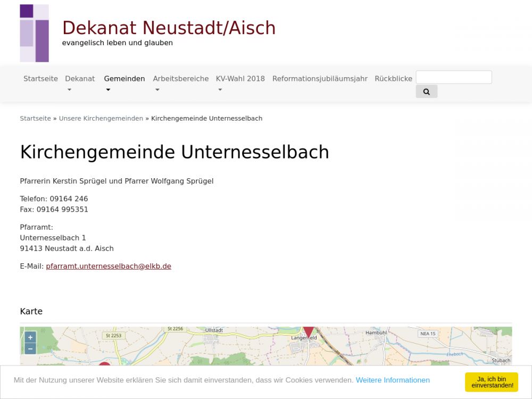Screen dimensions: 532x399
Task: Open the KV-Wahl 2018 dropdown caret
Action: [x=220, y=90]
